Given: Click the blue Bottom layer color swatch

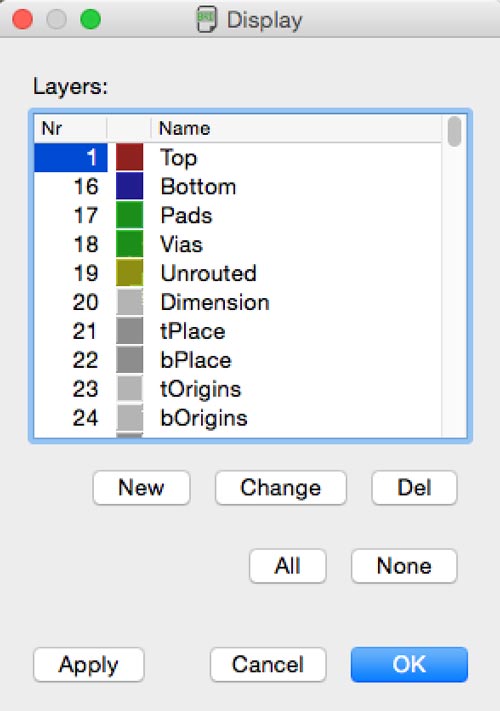Looking at the screenshot, I should click(130, 186).
